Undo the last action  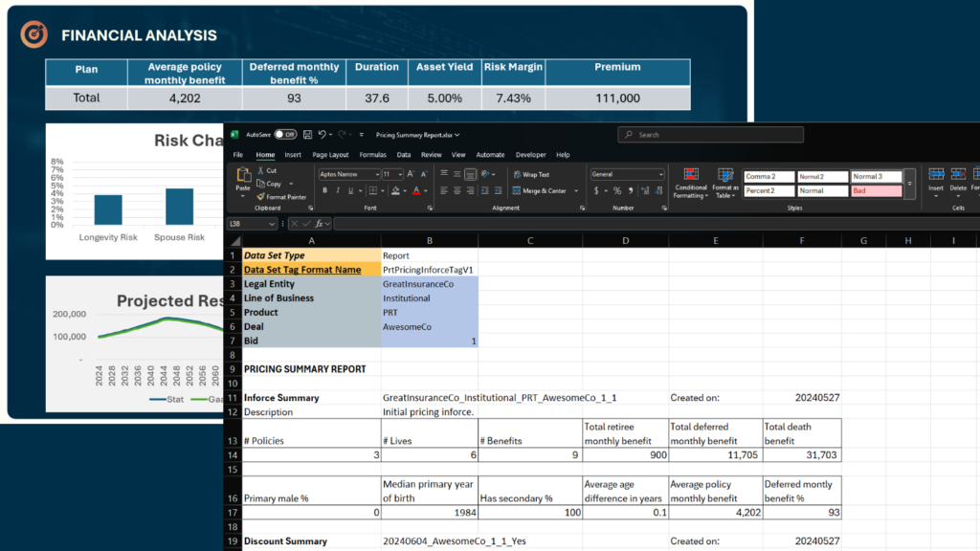point(322,134)
